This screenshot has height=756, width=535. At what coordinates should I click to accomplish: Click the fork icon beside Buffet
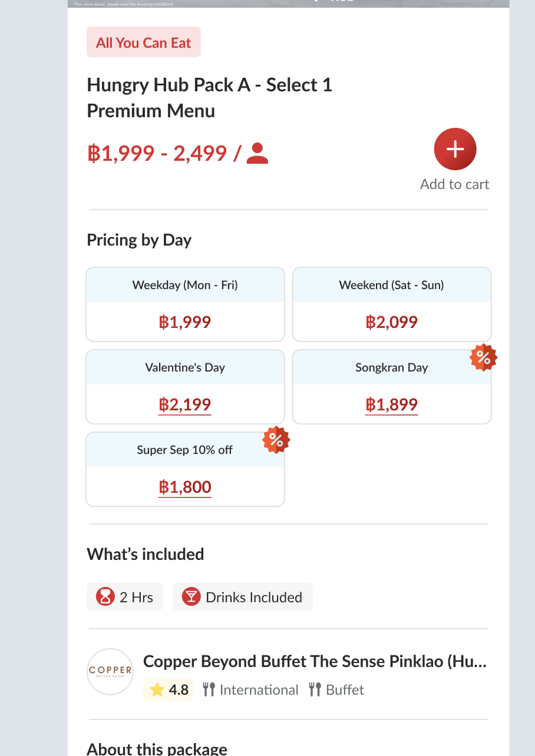[315, 689]
